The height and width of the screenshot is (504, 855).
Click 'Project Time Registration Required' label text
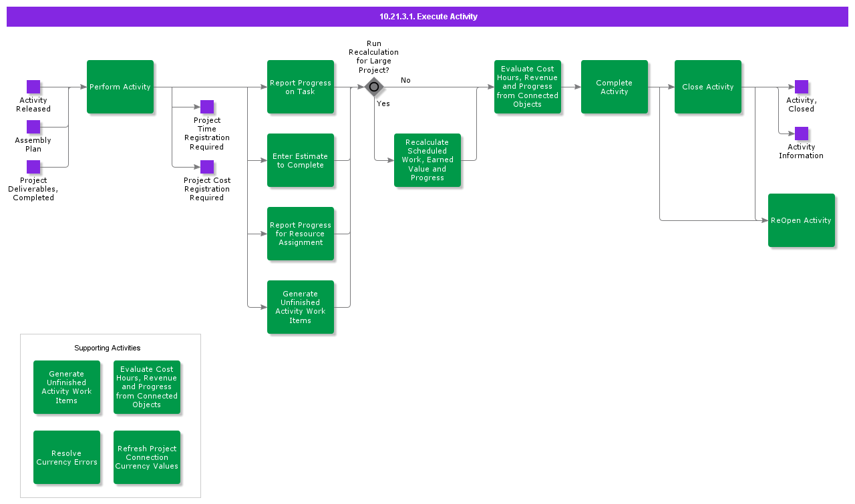pyautogui.click(x=207, y=134)
